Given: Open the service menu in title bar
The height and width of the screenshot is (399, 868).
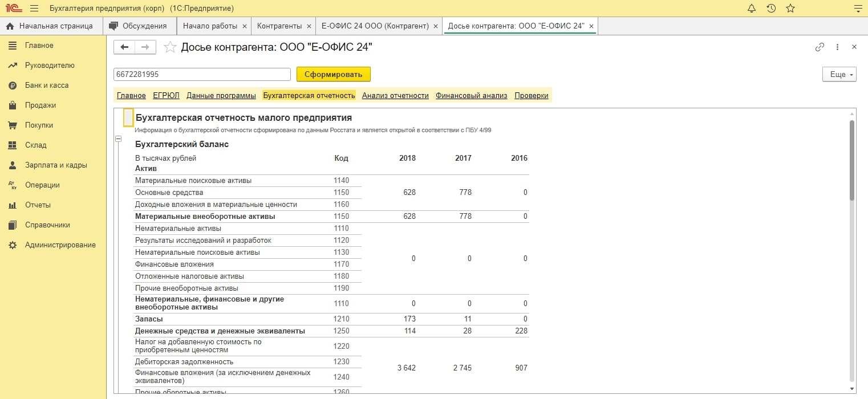Looking at the screenshot, I should (857, 9).
